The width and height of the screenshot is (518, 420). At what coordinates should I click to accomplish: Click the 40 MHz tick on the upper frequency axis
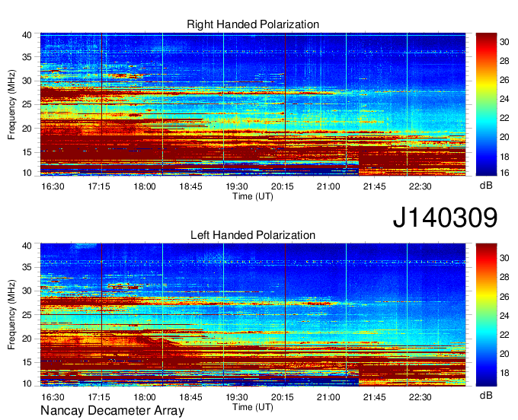[x=27, y=35]
